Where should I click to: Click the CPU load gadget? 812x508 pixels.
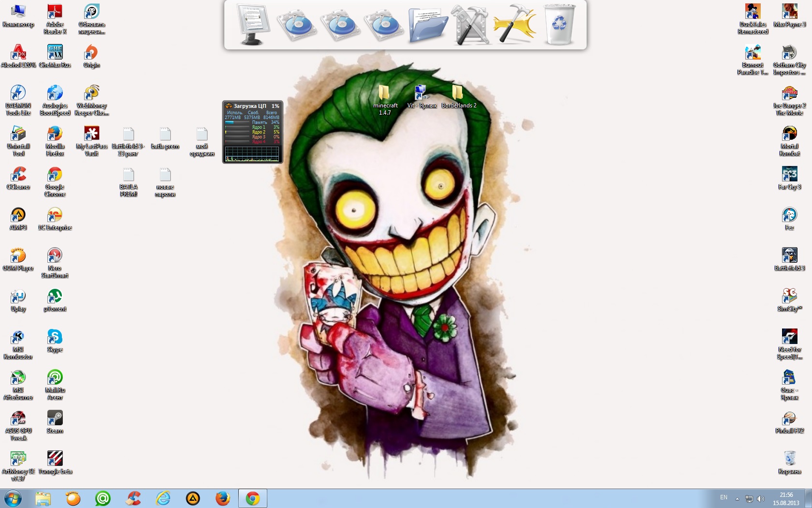coord(252,132)
